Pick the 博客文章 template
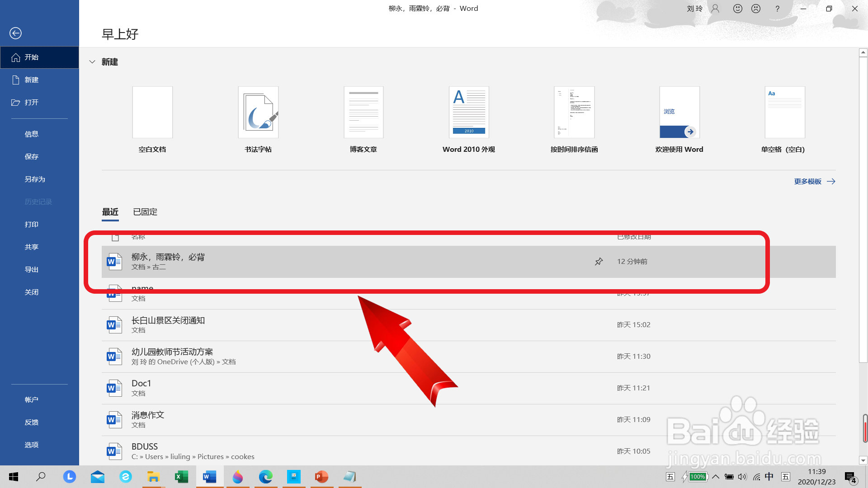 coord(363,120)
